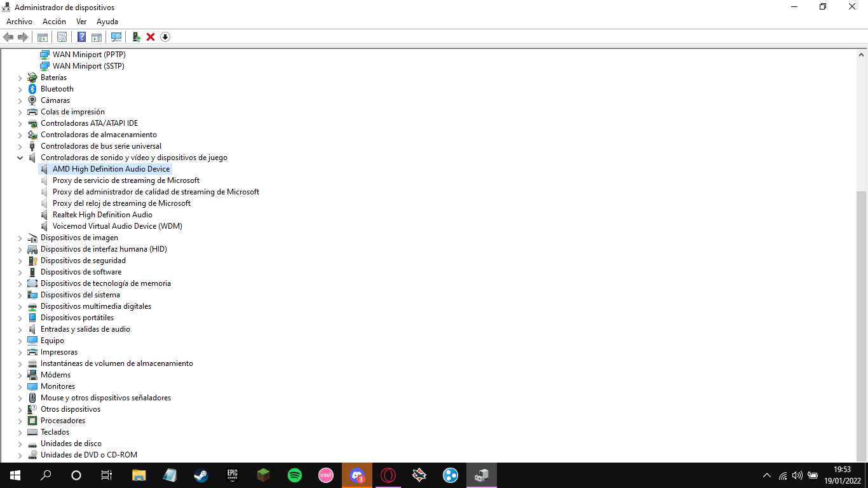Select Otros dispositivos label

pyautogui.click(x=71, y=409)
